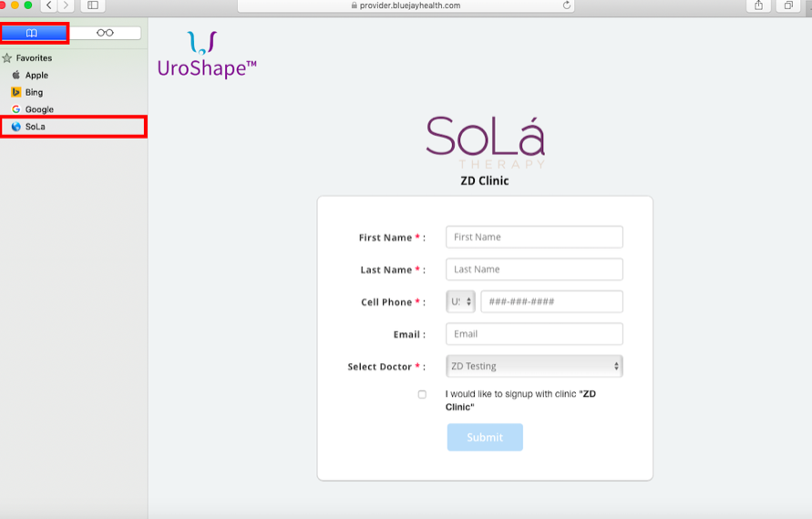Open the Bing bookmark
The width and height of the screenshot is (812, 519).
pos(27,92)
